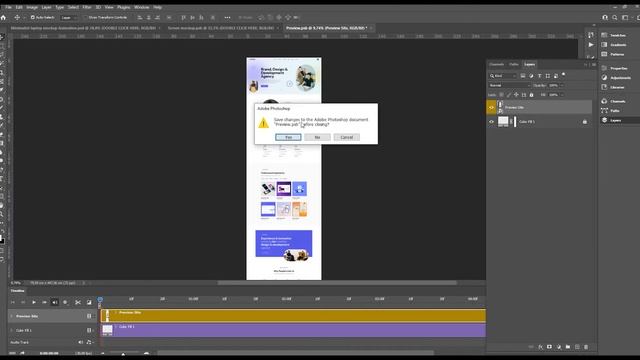Toggle timeline audio playback speaker button
The height and width of the screenshot is (360, 640).
pos(55,302)
